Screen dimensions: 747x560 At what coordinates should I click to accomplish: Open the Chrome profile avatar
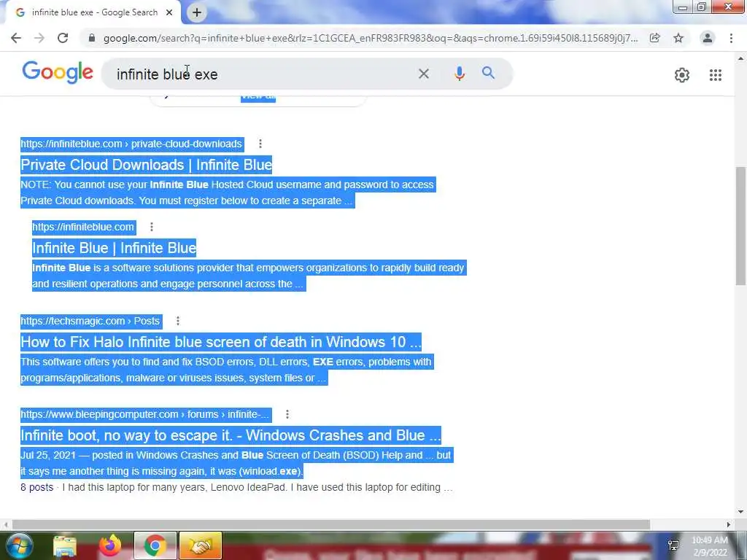(708, 38)
